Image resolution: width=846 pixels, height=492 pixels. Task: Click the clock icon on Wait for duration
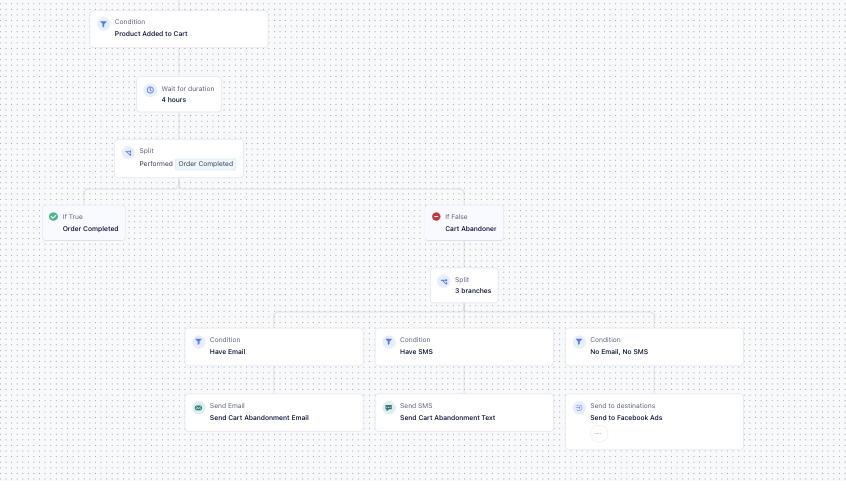pos(150,90)
